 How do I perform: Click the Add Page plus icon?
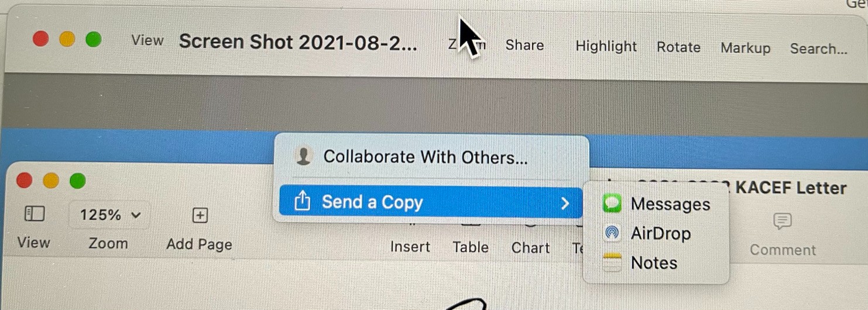pos(200,215)
